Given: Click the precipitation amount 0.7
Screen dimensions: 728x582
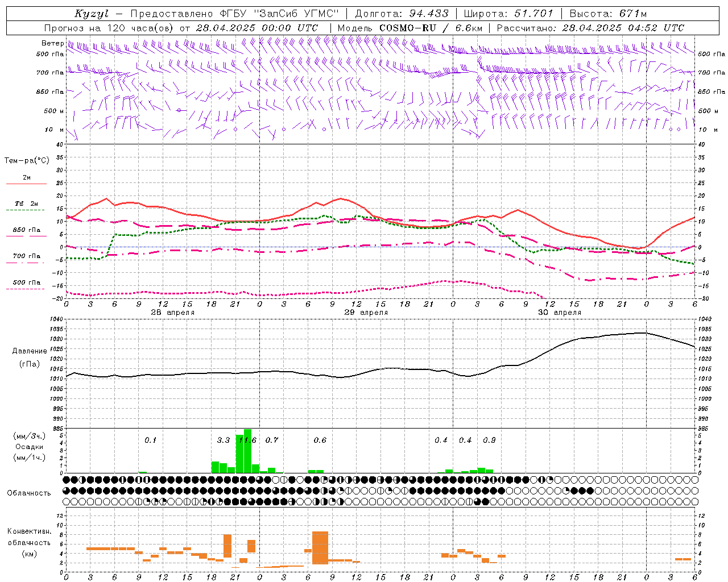Looking at the screenshot, I should coord(272,440).
